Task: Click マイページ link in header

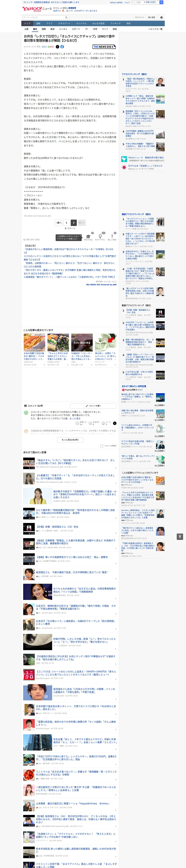Action: pos(139,18)
